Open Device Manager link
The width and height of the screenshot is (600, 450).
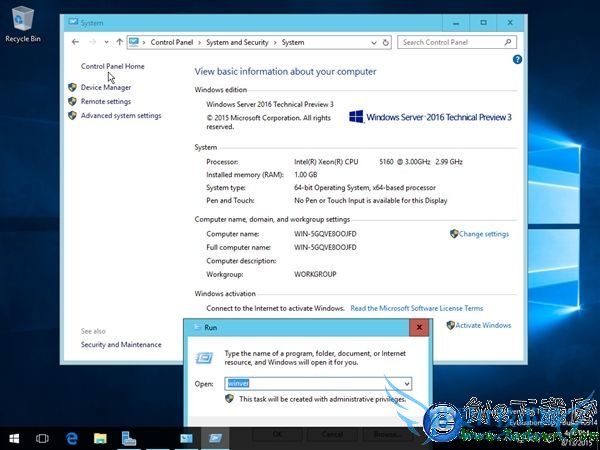(106, 88)
